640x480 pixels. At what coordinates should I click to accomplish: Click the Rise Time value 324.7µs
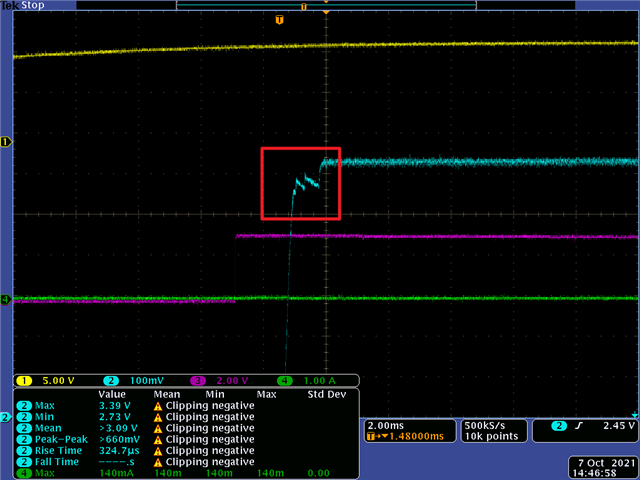(119, 451)
